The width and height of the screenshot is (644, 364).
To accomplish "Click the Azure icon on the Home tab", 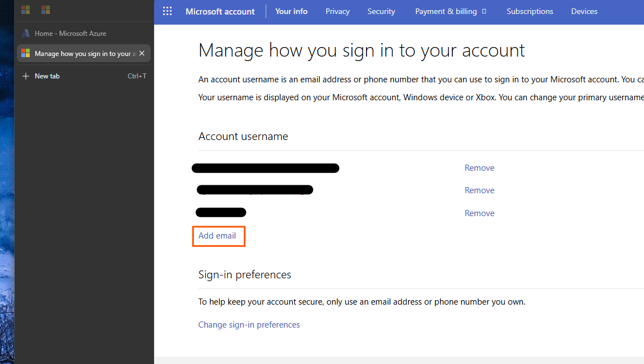I will pyautogui.click(x=25, y=33).
